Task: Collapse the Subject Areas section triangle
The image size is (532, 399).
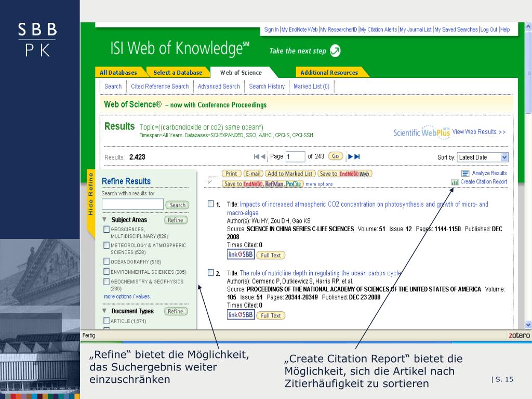Action: click(104, 220)
